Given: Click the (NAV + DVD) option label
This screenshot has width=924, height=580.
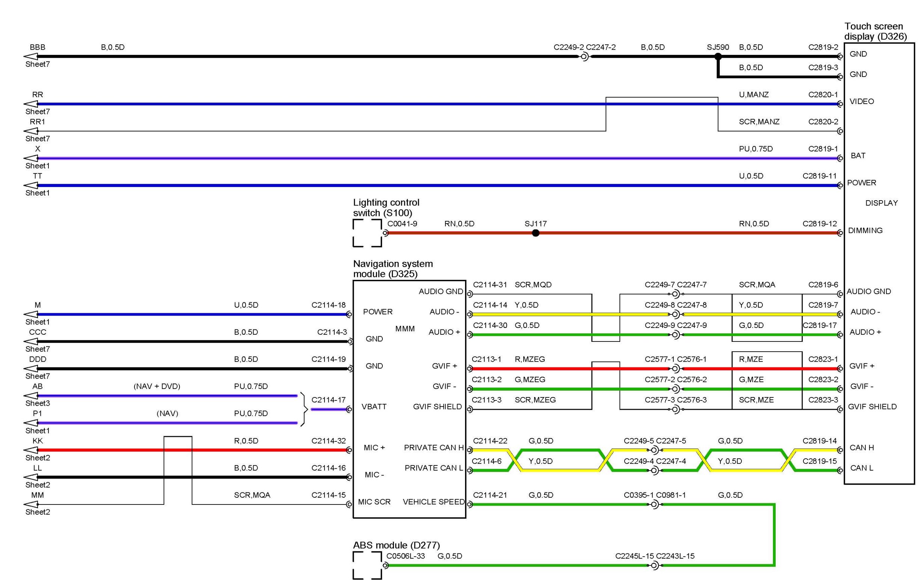Looking at the screenshot, I should pos(157,386).
